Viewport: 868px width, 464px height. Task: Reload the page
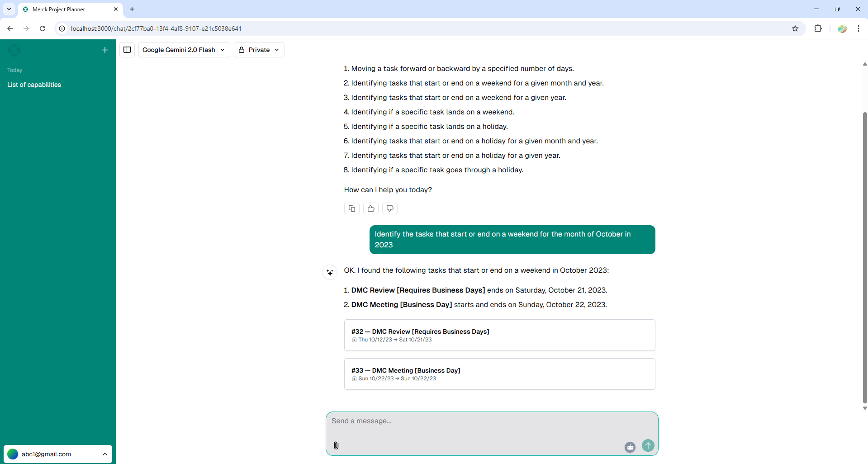point(43,28)
